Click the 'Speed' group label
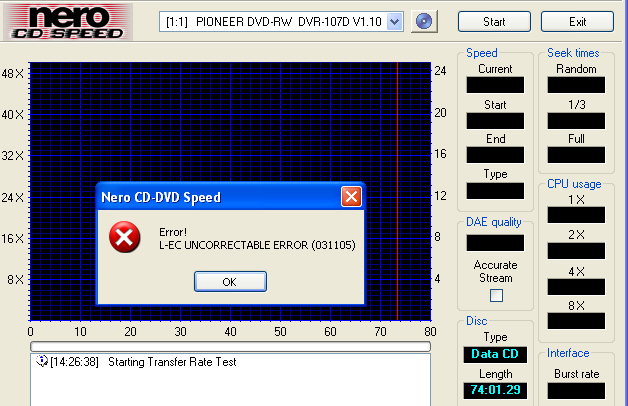The height and width of the screenshot is (406, 628). click(482, 53)
